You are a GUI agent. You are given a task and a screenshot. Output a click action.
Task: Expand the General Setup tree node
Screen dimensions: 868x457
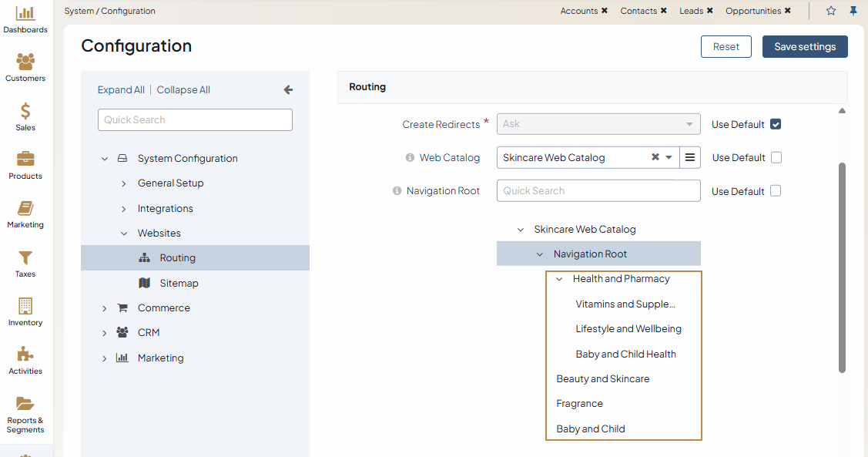(124, 183)
